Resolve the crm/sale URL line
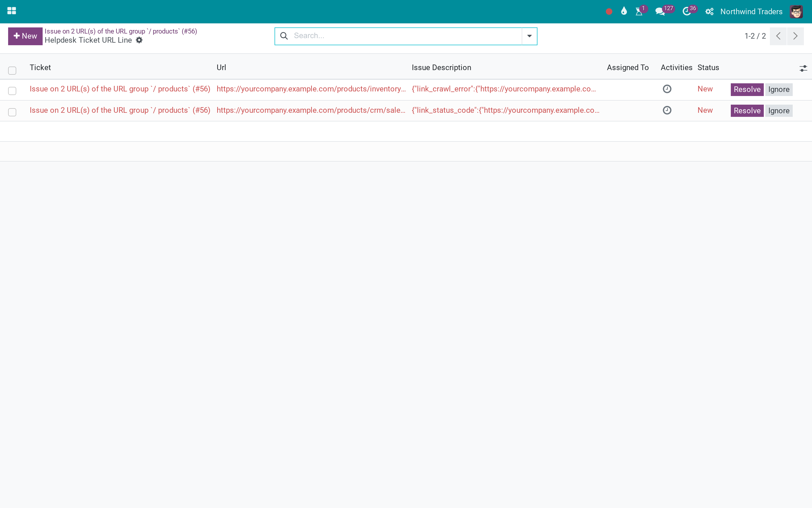This screenshot has height=508, width=812. [747, 110]
